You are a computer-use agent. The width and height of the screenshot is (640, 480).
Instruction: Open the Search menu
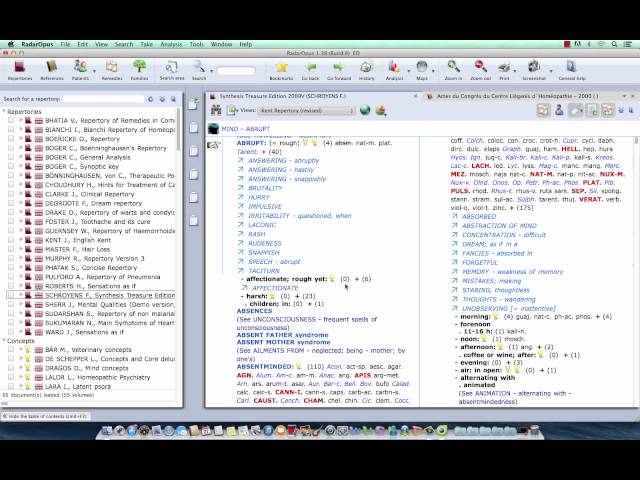124,44
